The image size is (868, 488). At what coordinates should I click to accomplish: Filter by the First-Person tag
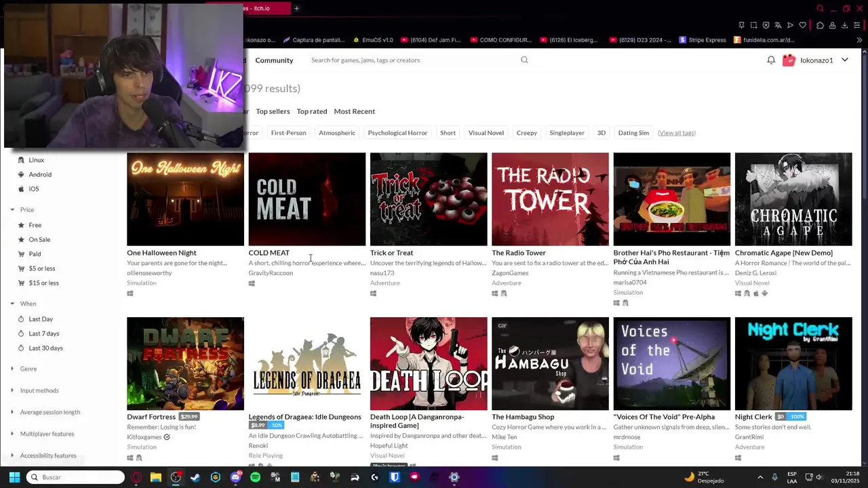tap(288, 133)
